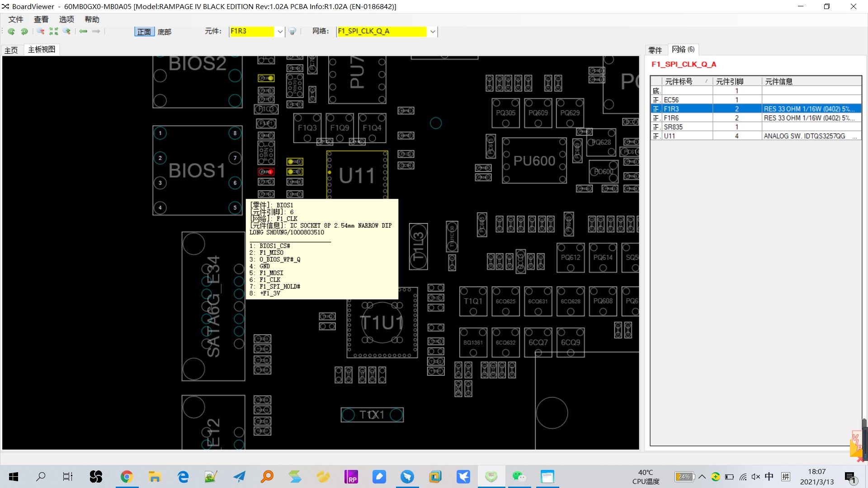The width and height of the screenshot is (868, 488).
Task: Rotate the board view counter-clockwise
Action: (x=11, y=31)
